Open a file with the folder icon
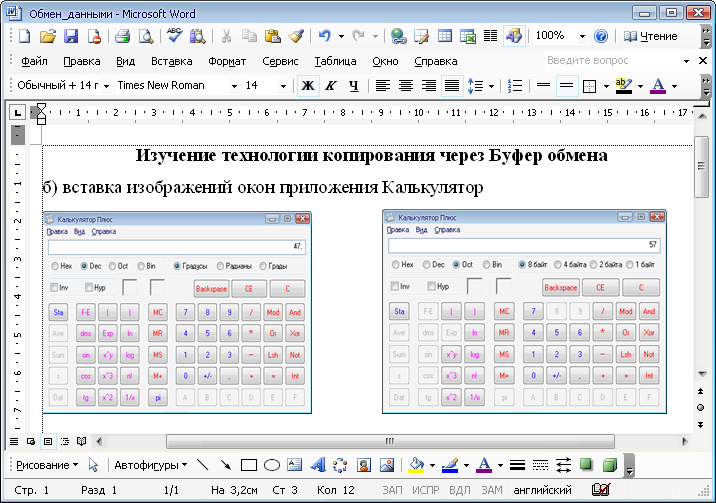 pyautogui.click(x=47, y=36)
